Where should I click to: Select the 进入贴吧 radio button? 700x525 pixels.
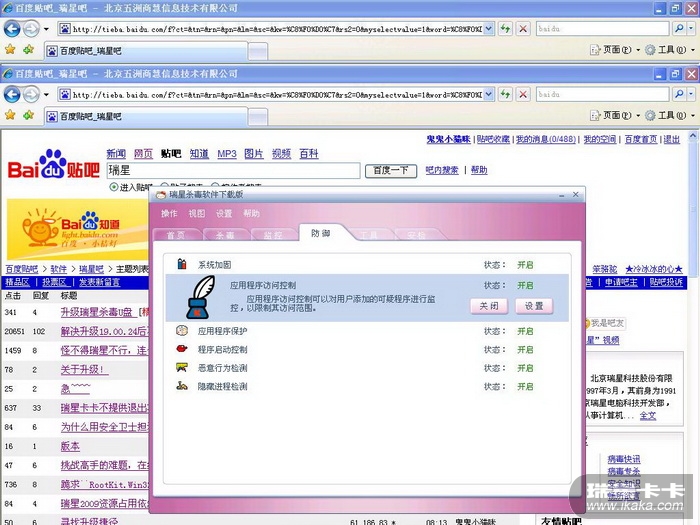click(114, 187)
